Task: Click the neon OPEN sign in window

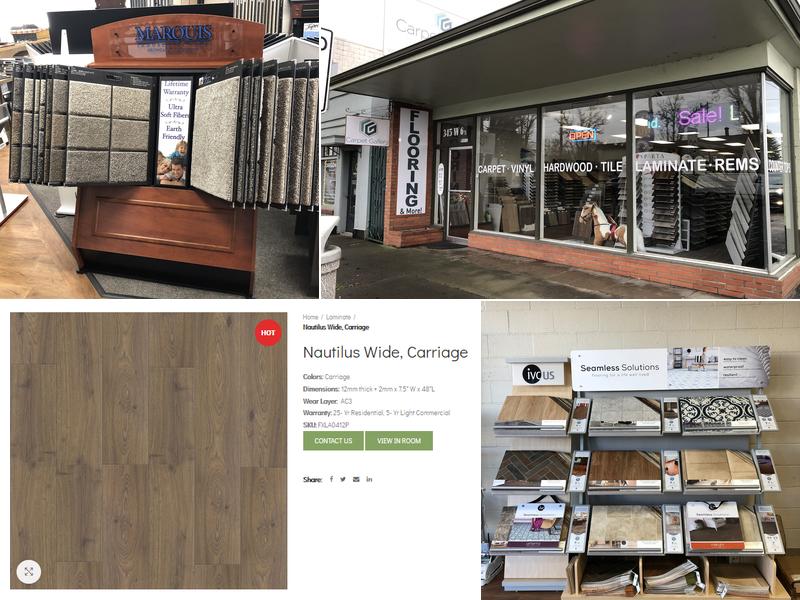Action: [582, 135]
